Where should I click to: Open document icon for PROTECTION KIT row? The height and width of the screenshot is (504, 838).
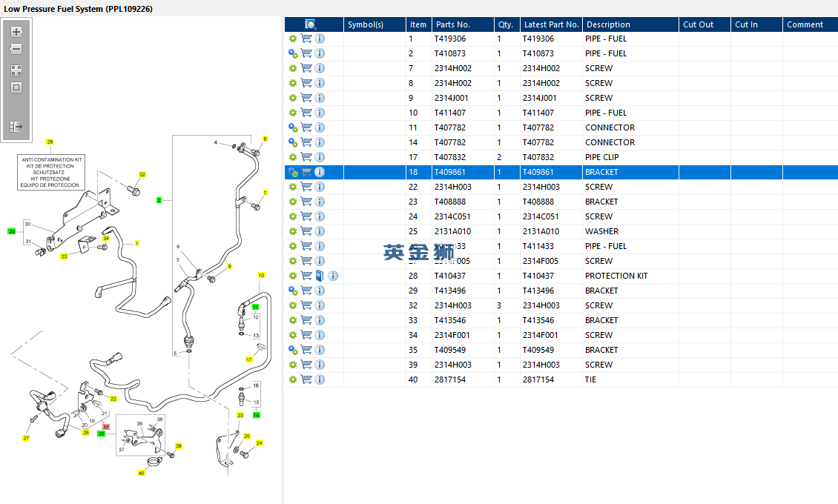tap(320, 276)
